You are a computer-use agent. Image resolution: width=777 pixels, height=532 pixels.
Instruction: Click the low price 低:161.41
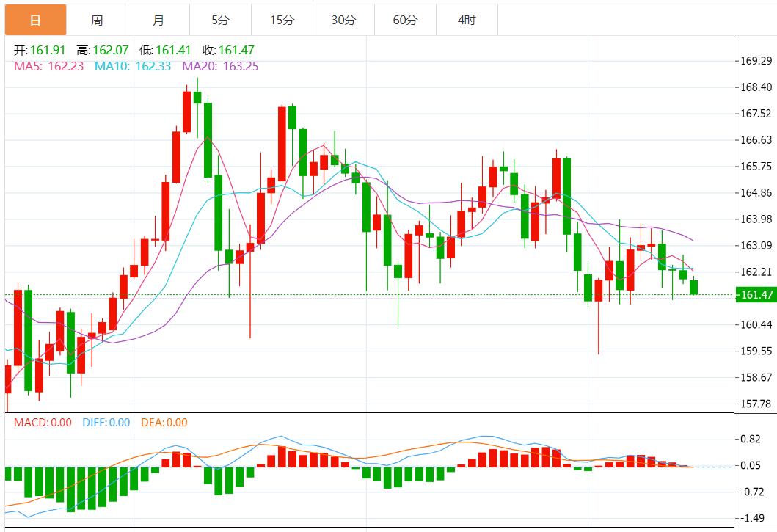coord(165,50)
